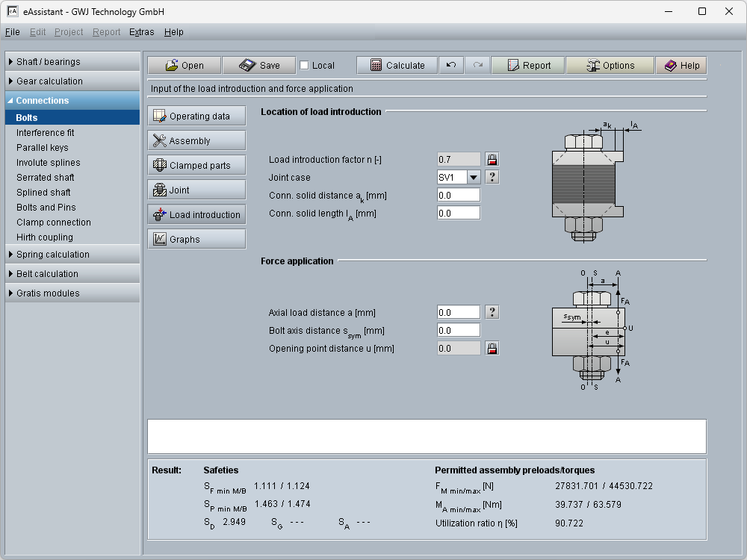Open the File menu
The width and height of the screenshot is (747, 560).
[12, 32]
